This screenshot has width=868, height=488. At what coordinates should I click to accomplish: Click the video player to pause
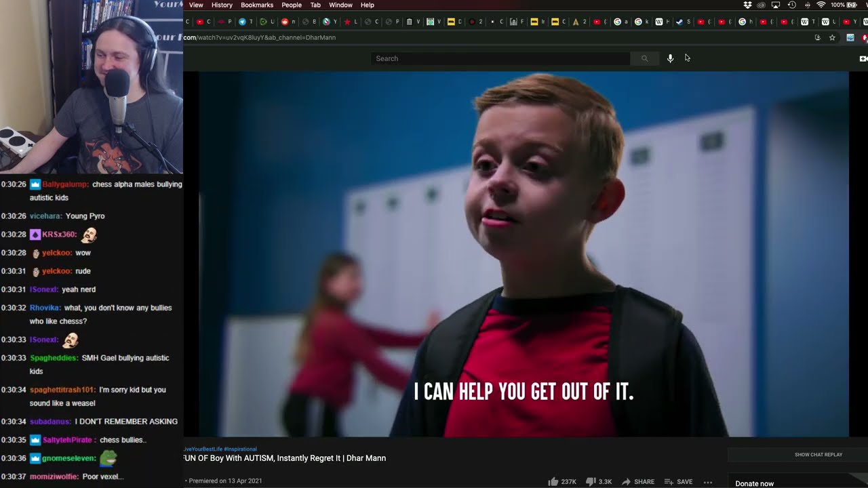coord(524,254)
